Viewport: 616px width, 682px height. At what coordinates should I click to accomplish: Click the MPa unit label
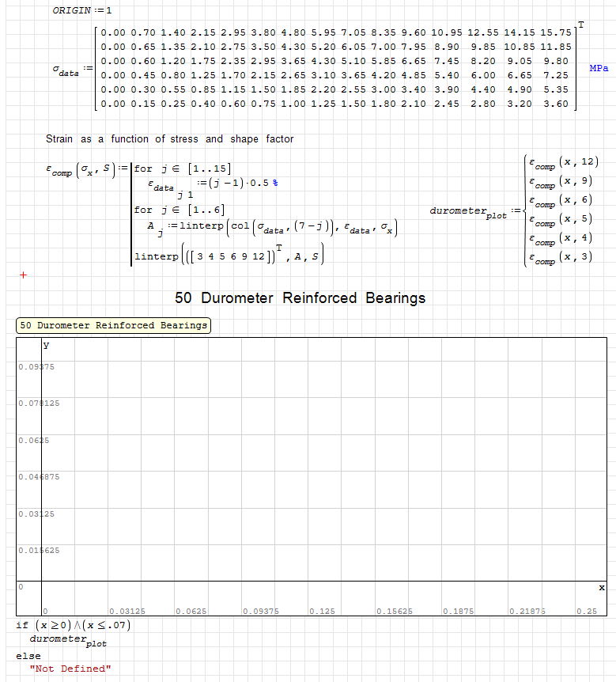[x=599, y=69]
